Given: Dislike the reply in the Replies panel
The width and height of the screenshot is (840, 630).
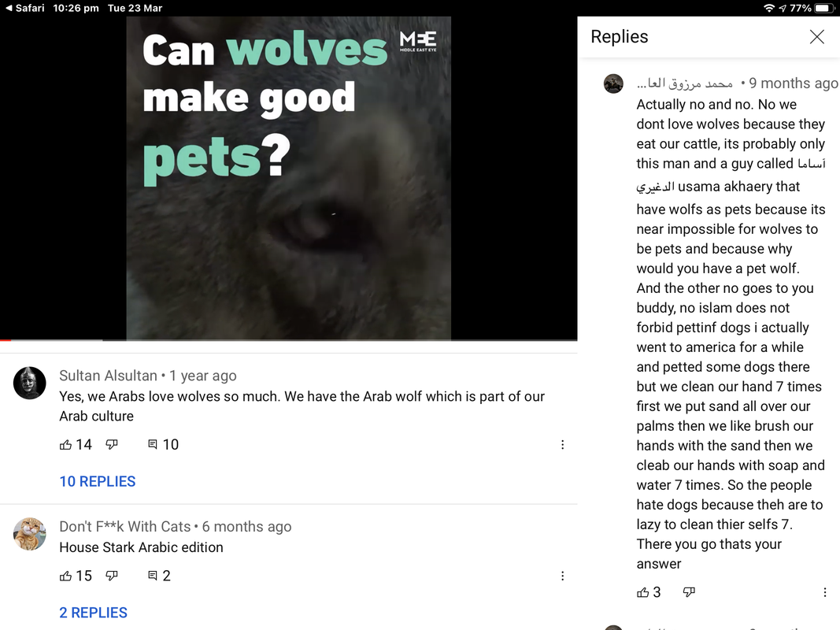Looking at the screenshot, I should tap(689, 592).
